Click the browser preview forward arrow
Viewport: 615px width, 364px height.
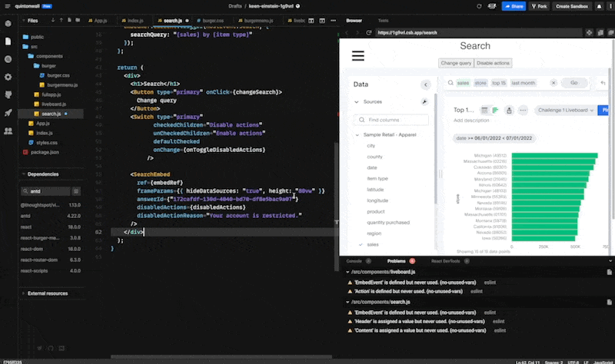357,33
